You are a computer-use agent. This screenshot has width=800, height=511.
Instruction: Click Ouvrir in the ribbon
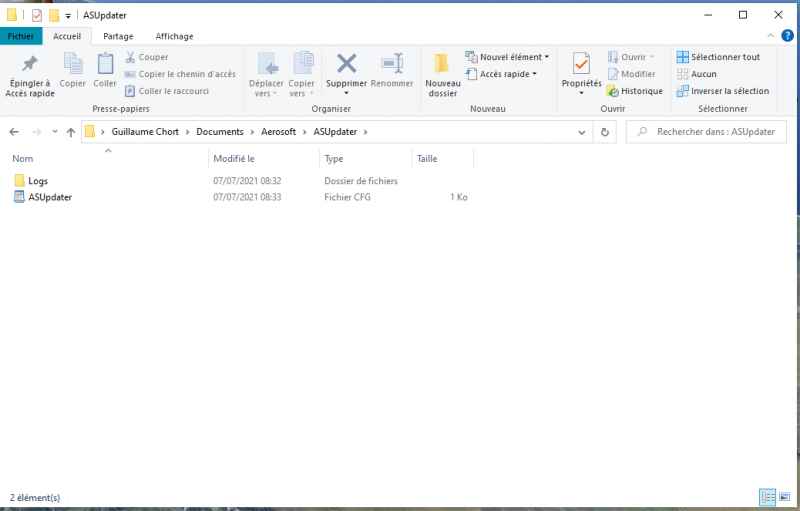coord(631,57)
